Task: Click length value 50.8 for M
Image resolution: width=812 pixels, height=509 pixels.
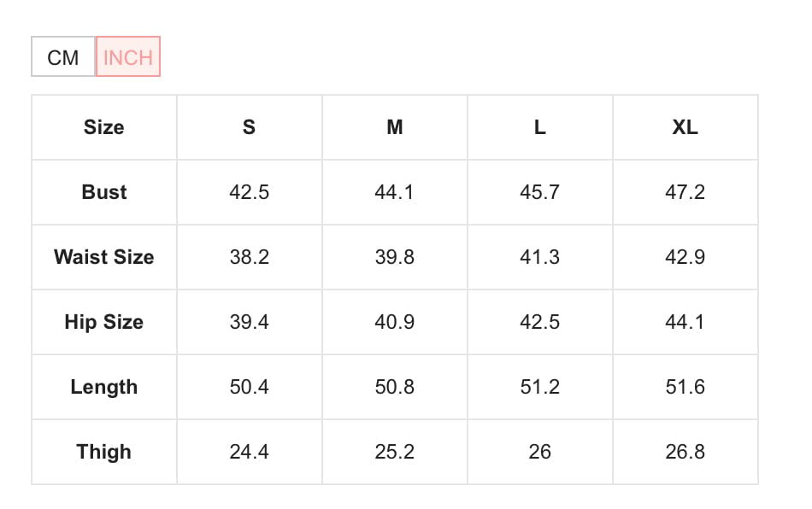Action: tap(394, 387)
